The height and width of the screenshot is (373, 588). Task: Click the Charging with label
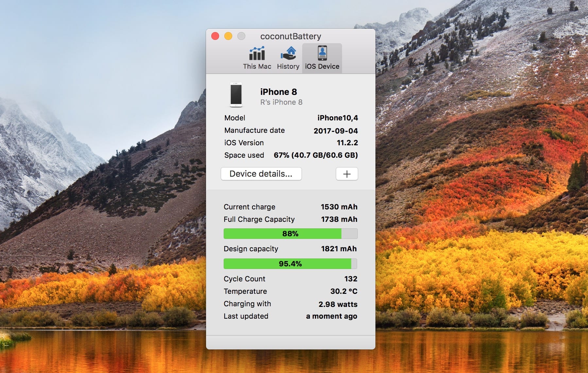[x=247, y=304]
